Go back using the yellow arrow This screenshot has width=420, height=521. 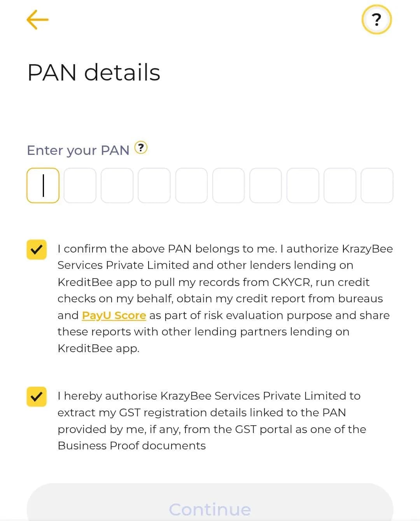coord(37,19)
